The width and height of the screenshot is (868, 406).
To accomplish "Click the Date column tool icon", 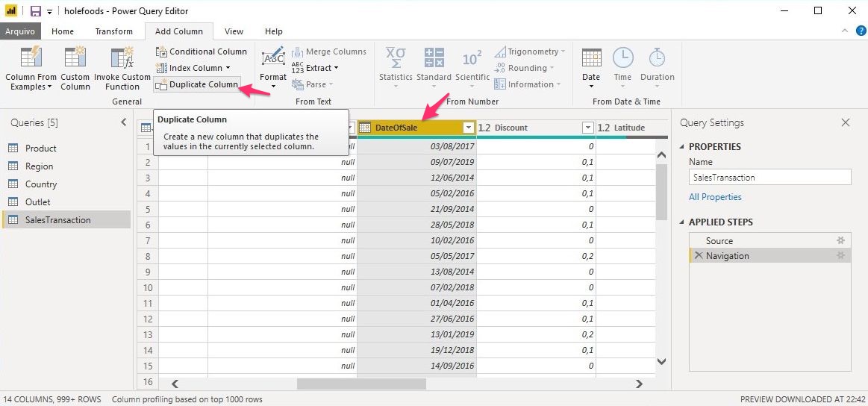I will [x=591, y=58].
